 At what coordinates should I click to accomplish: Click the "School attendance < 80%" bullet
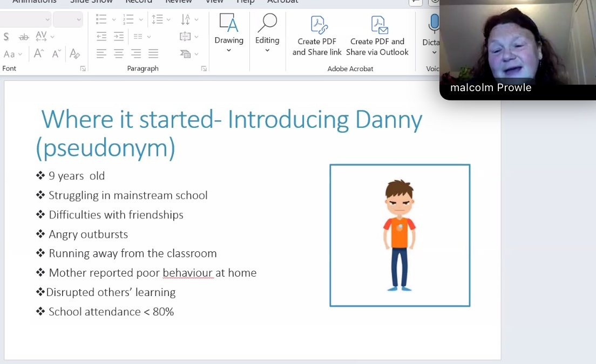[x=111, y=312]
